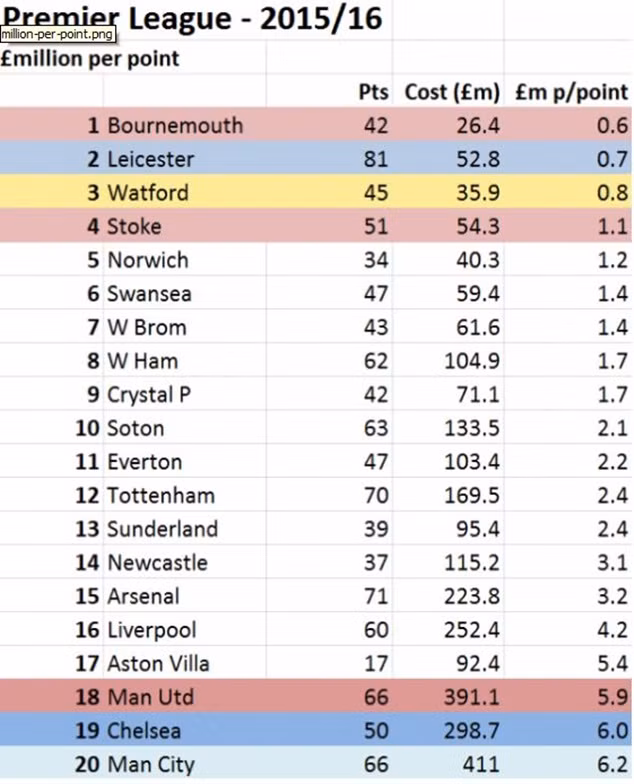Select Man Utd's cost value 391.1

(x=472, y=697)
